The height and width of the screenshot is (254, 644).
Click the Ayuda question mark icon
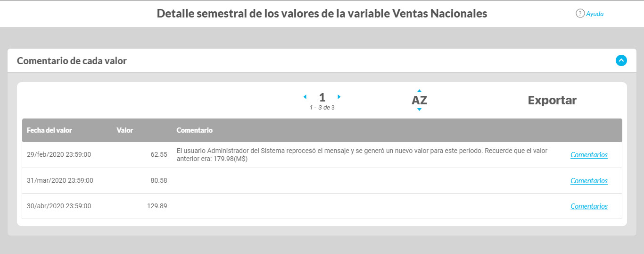coord(580,13)
